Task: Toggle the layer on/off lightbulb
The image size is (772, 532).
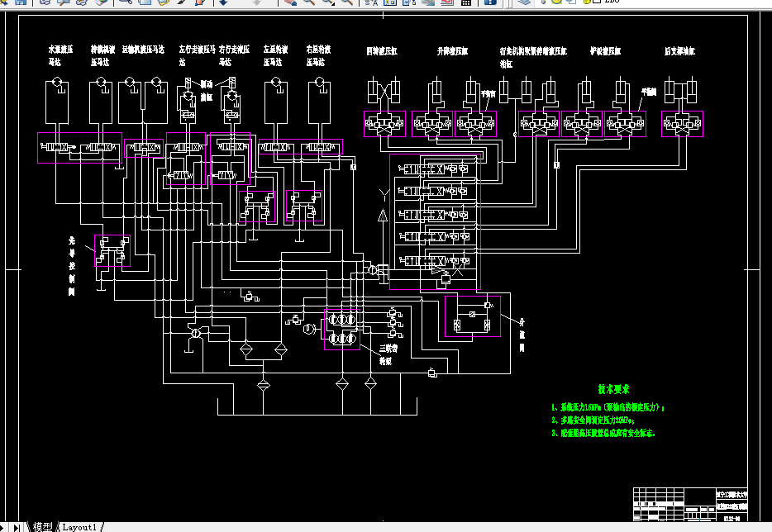Action: click(x=544, y=2)
